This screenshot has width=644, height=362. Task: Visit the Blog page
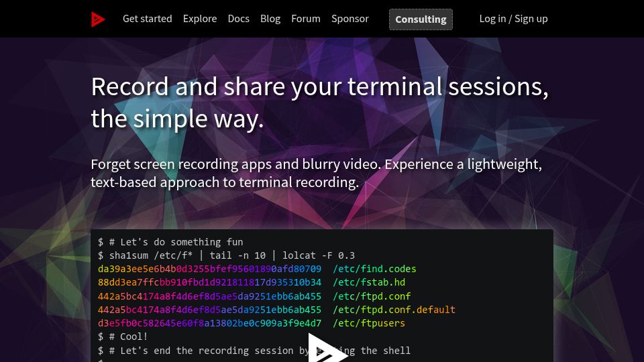tap(270, 19)
